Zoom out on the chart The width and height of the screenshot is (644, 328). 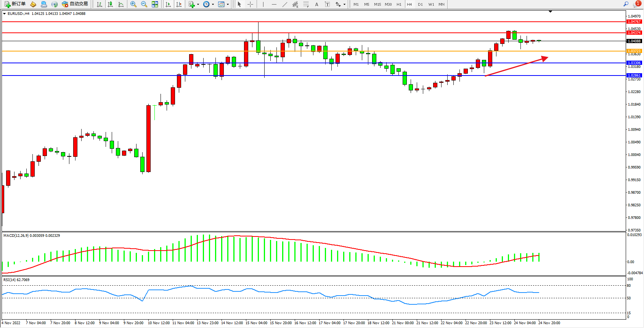144,4
